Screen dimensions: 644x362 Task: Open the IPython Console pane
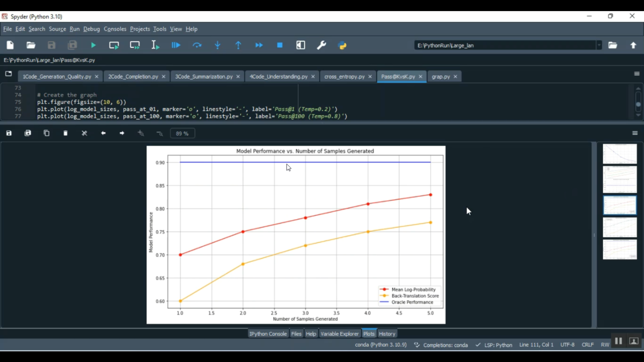268,334
